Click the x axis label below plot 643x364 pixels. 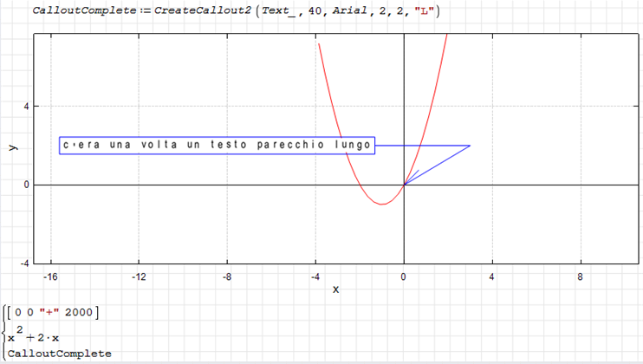pos(335,289)
